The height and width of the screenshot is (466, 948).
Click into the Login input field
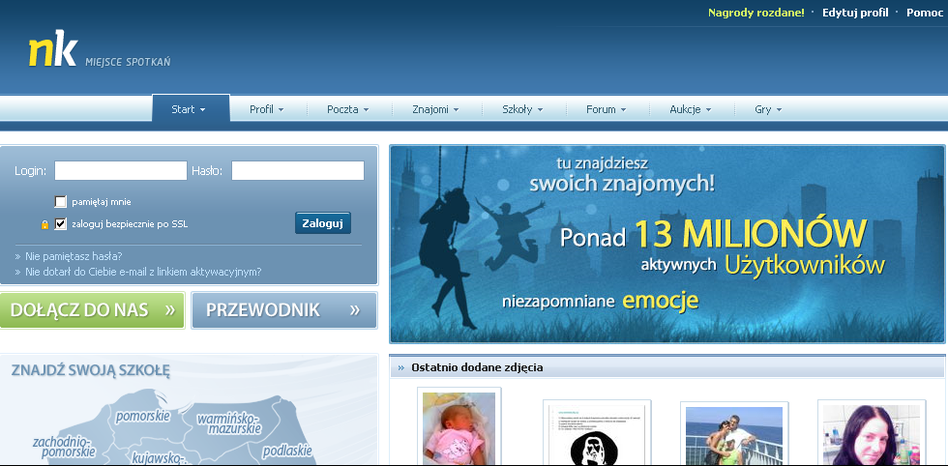point(120,171)
